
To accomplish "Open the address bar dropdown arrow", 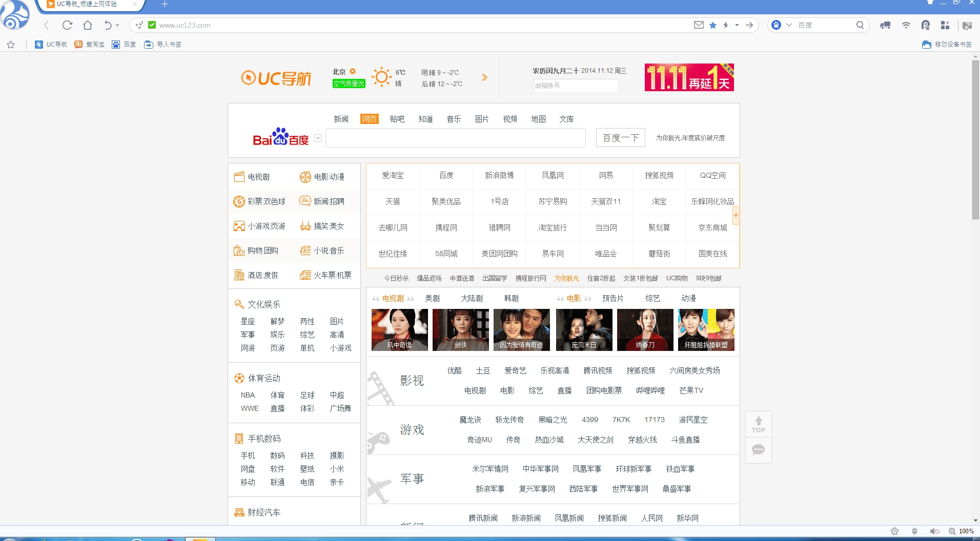I will click(x=737, y=25).
